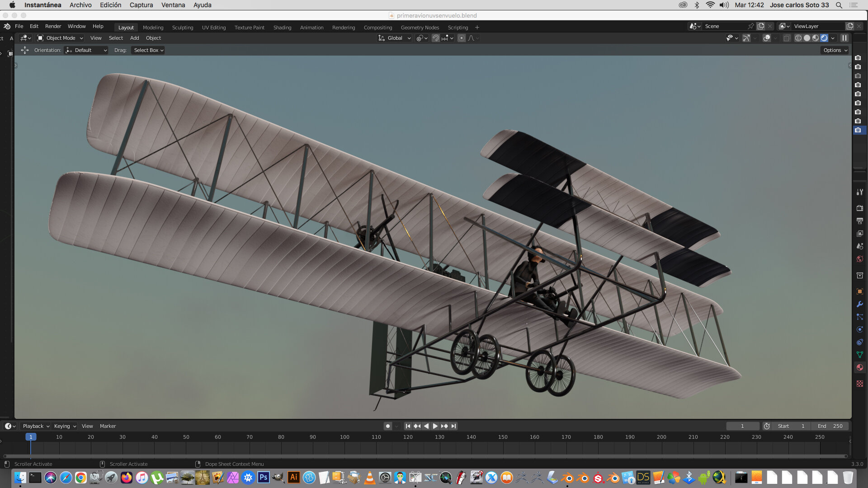Play the animation forward
Image resolution: width=868 pixels, height=488 pixels.
tap(435, 426)
